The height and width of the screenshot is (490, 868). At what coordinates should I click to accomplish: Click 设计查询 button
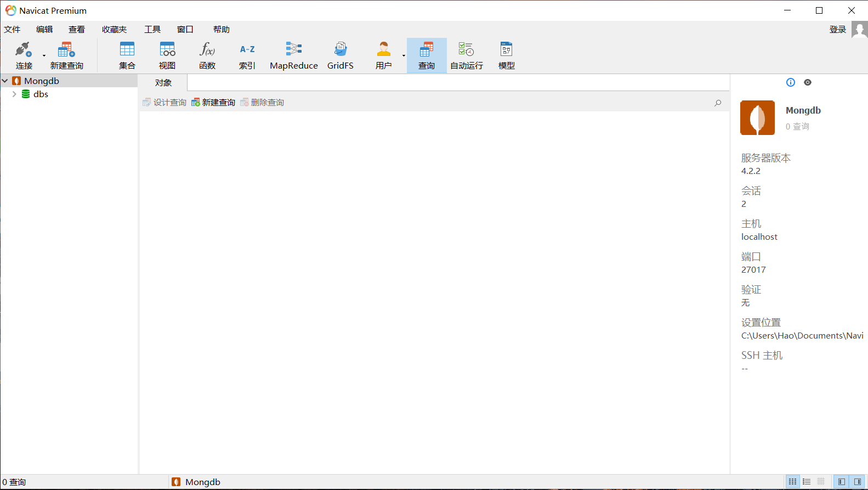pyautogui.click(x=164, y=103)
